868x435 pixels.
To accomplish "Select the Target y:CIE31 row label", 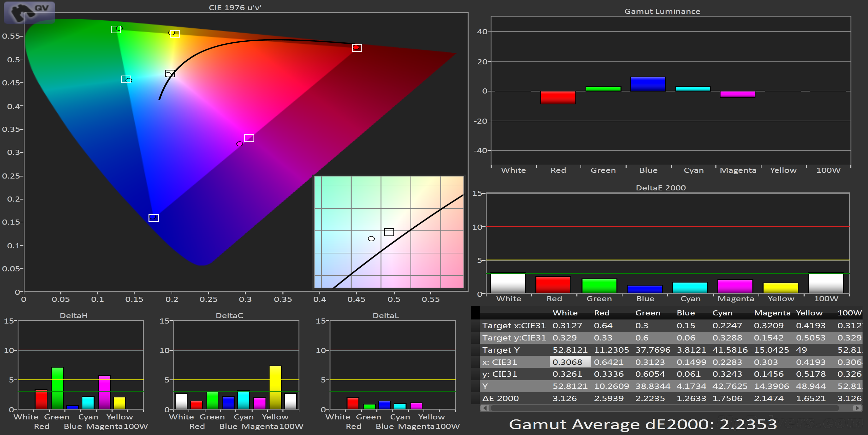I will coord(514,338).
